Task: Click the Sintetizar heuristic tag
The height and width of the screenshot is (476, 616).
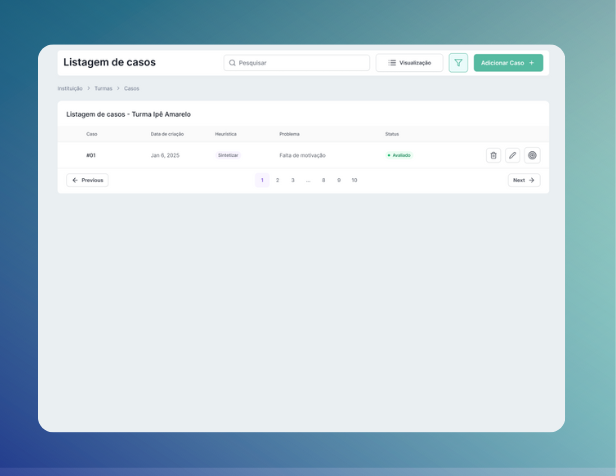Action: [228, 155]
